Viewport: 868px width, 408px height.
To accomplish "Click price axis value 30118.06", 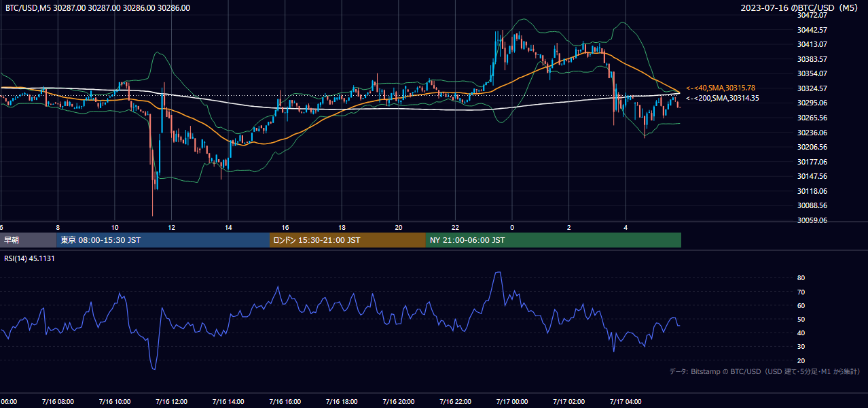I will pyautogui.click(x=812, y=191).
